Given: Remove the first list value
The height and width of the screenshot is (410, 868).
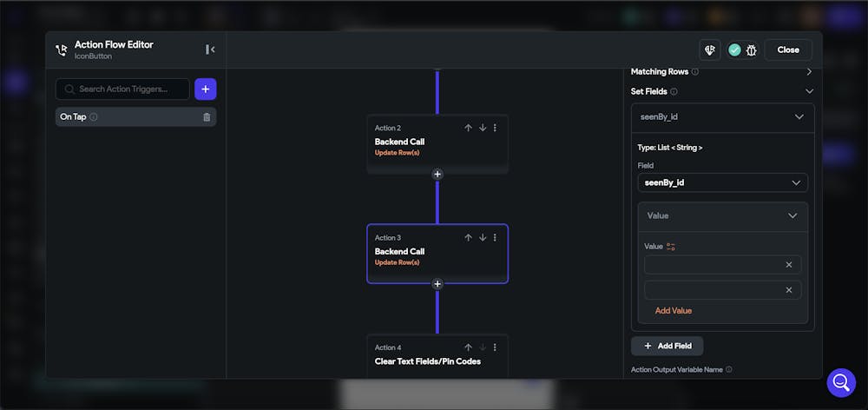Looking at the screenshot, I should [789, 265].
